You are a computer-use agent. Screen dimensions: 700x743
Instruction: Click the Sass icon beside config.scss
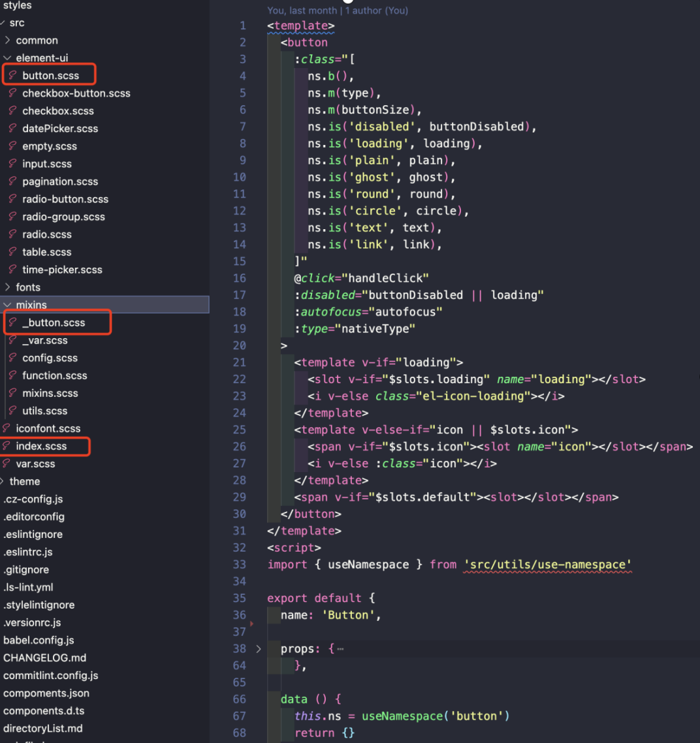pyautogui.click(x=13, y=357)
